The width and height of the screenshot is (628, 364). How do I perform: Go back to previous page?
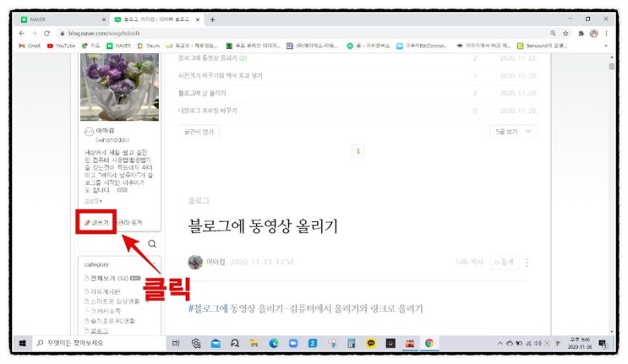[22, 33]
